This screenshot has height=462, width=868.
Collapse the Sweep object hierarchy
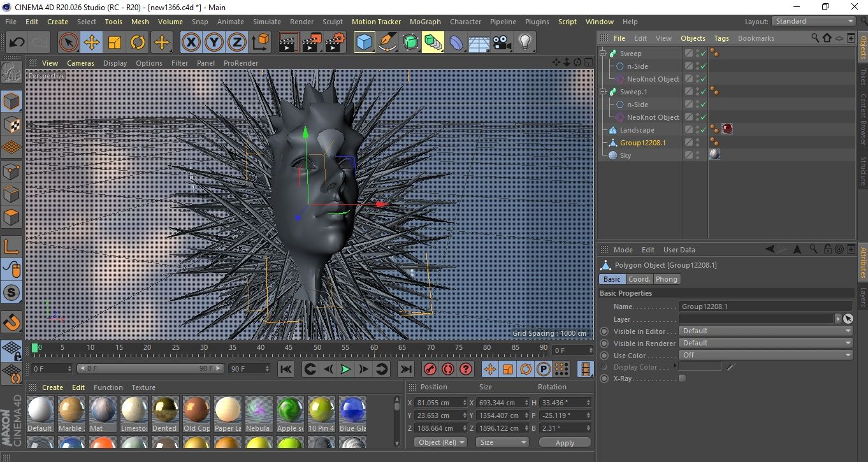(603, 54)
